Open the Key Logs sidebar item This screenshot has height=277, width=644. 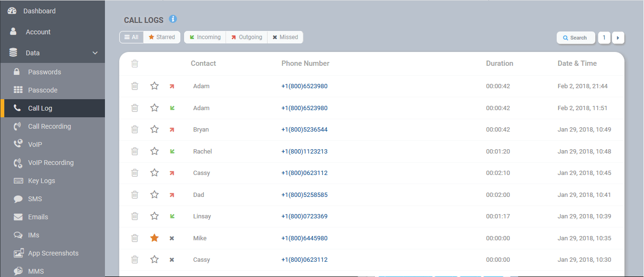pyautogui.click(x=42, y=181)
